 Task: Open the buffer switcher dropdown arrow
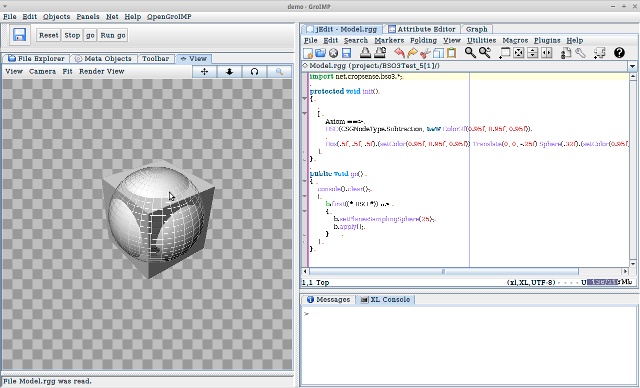coord(632,66)
